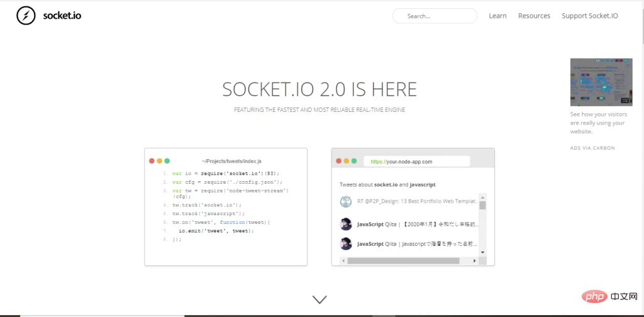644x317 pixels.
Task: Click the tweet list scroll-down arrow
Action: (482, 252)
